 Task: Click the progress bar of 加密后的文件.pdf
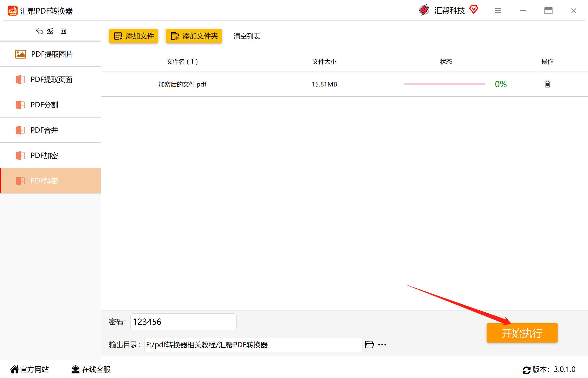[444, 84]
